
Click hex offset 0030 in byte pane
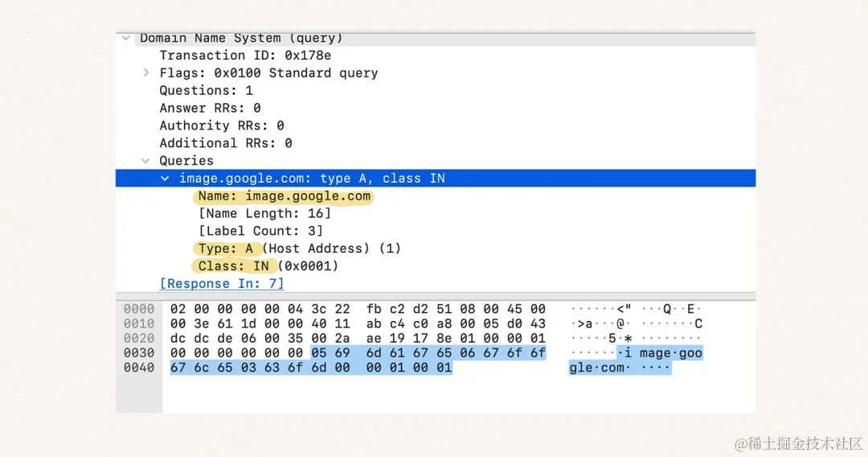[138, 353]
